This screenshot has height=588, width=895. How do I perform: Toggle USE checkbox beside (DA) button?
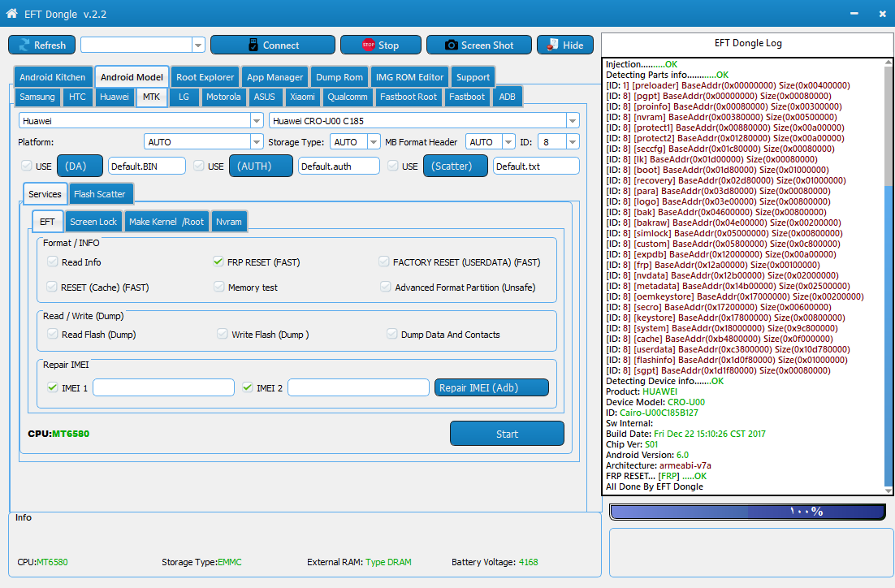coord(26,166)
